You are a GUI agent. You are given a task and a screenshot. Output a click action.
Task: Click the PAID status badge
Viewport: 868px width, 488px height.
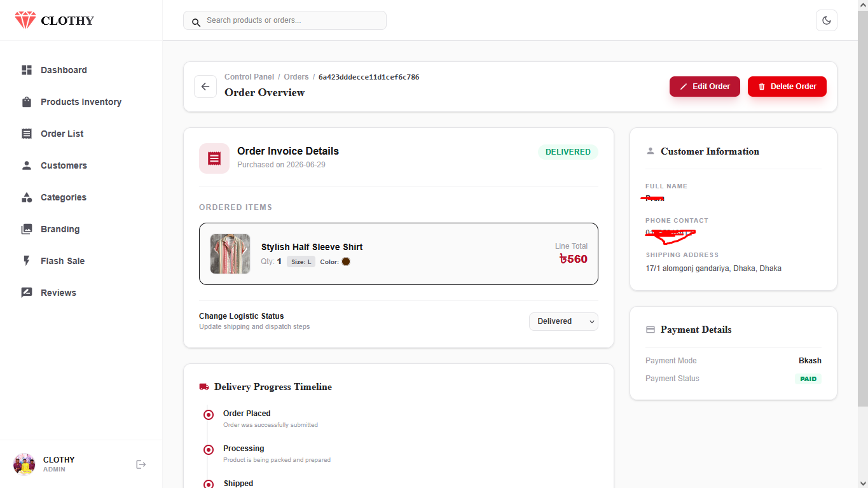pyautogui.click(x=808, y=379)
